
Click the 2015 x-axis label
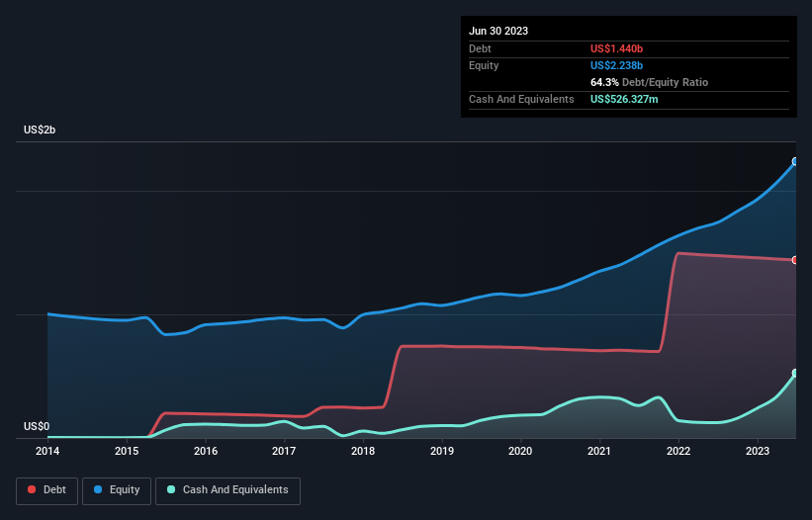click(x=127, y=451)
